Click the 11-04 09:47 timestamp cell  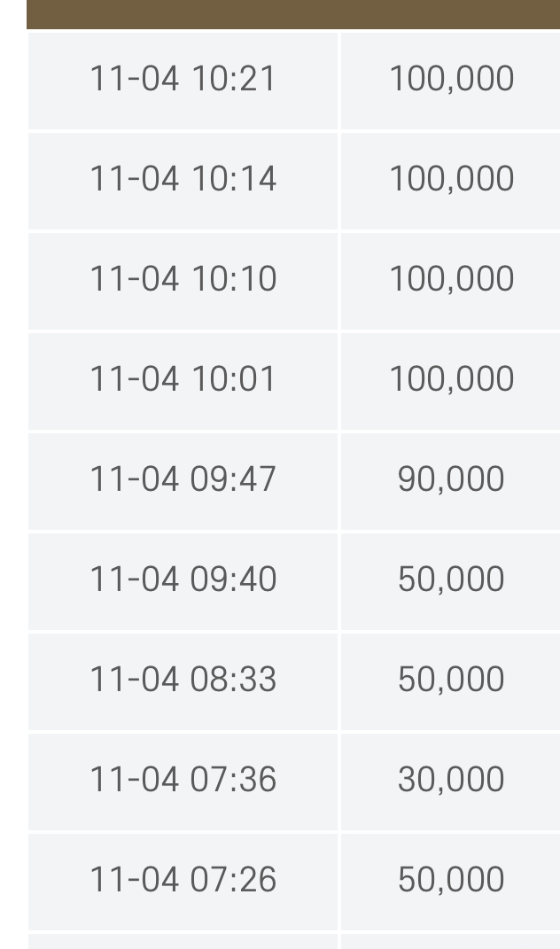[x=183, y=479]
